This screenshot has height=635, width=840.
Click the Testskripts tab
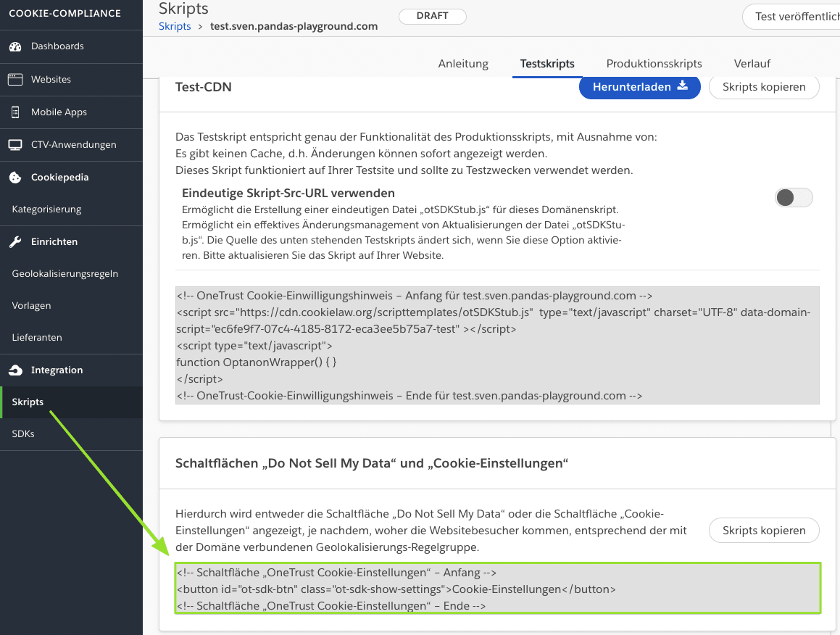pos(547,64)
